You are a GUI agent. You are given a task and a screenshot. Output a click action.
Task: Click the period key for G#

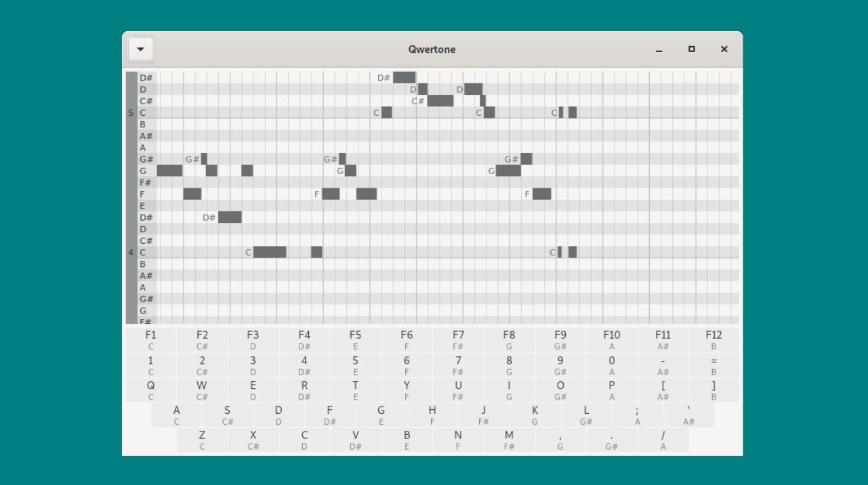[x=611, y=440]
